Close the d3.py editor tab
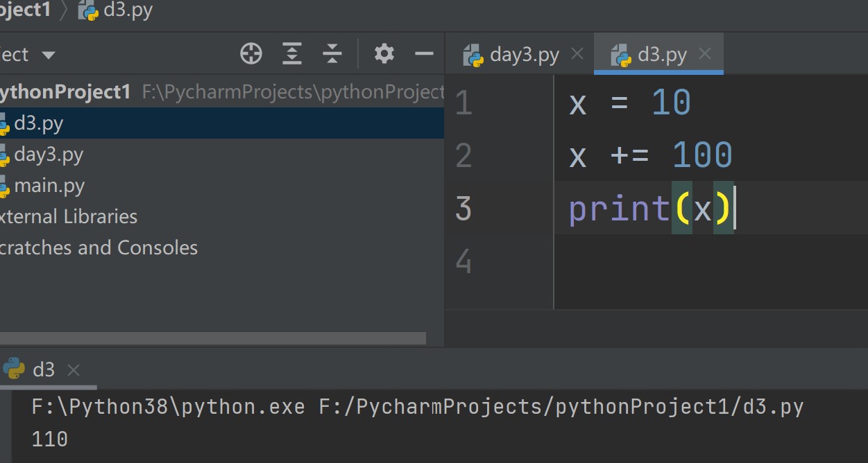 (705, 54)
